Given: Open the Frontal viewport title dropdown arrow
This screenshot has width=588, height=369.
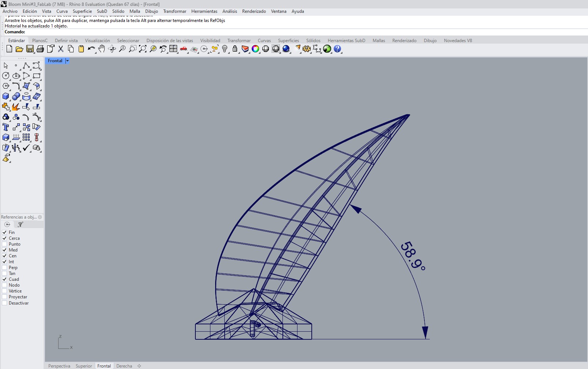Looking at the screenshot, I should point(67,61).
